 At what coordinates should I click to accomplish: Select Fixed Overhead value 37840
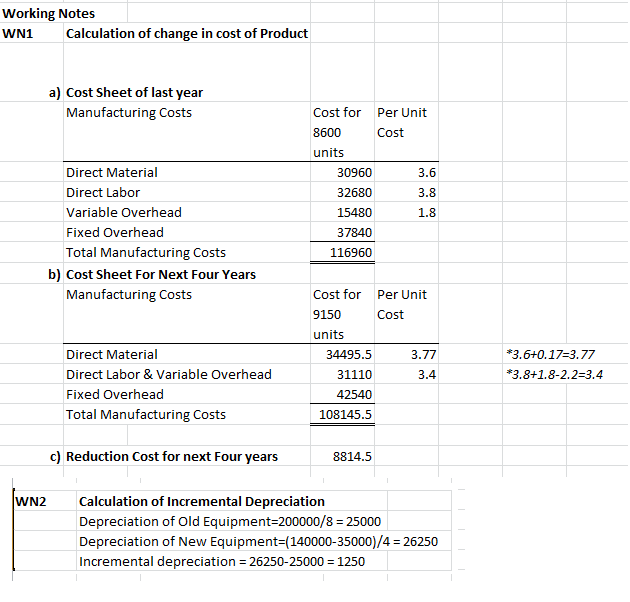(354, 232)
